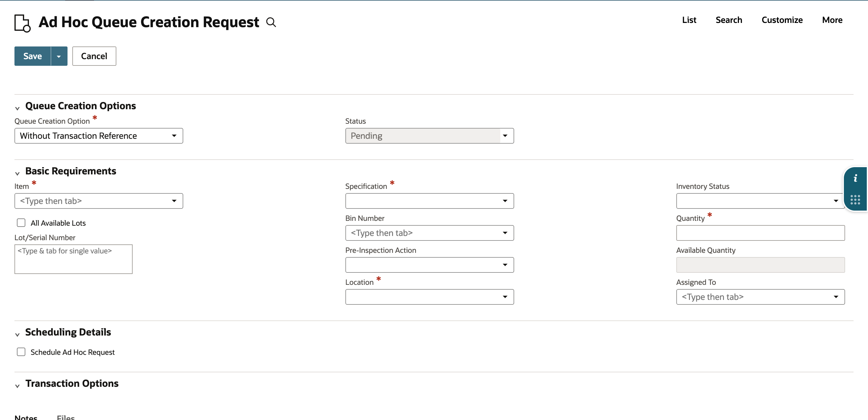Image resolution: width=868 pixels, height=420 pixels.
Task: Click the Lot/Serial Number text box
Action: [74, 259]
